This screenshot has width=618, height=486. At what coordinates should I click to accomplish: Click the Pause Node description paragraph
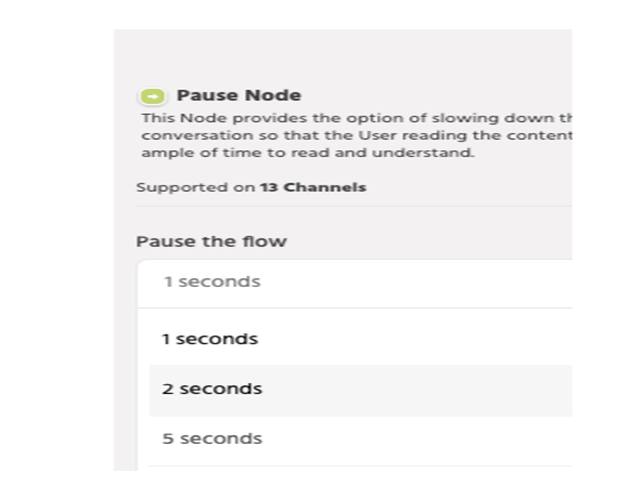pos(355,136)
